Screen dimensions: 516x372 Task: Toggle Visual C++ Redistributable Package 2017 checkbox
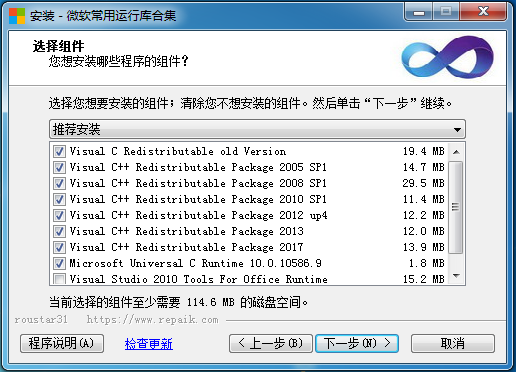(59, 247)
